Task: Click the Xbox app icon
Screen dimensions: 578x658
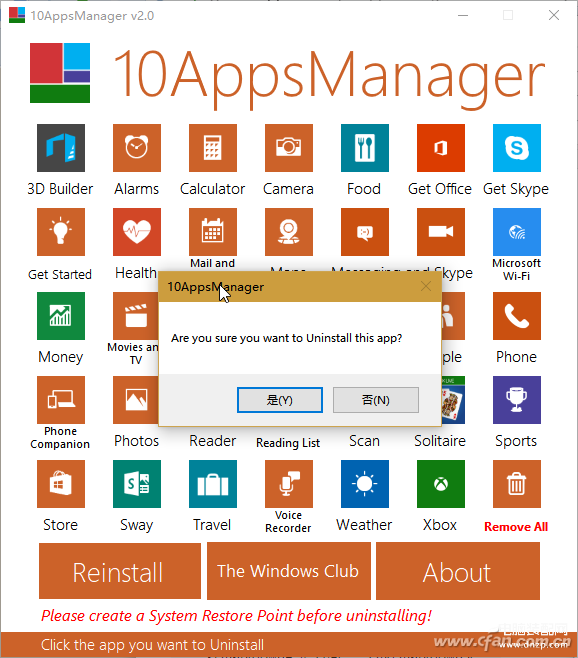Action: point(441,483)
